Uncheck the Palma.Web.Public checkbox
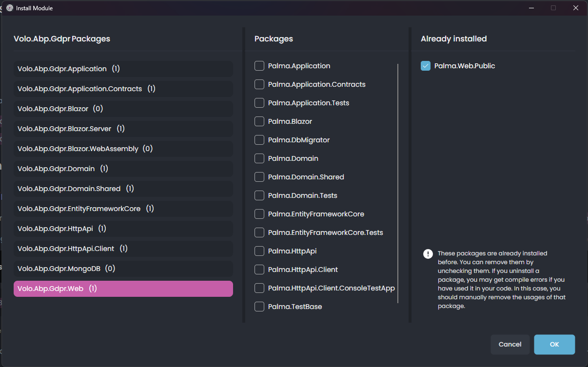 pyautogui.click(x=426, y=66)
